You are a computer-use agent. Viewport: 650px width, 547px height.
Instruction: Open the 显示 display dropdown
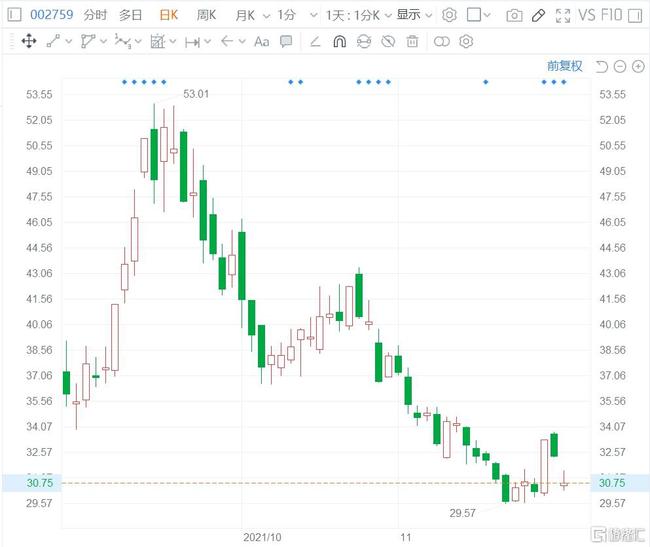click(x=413, y=15)
